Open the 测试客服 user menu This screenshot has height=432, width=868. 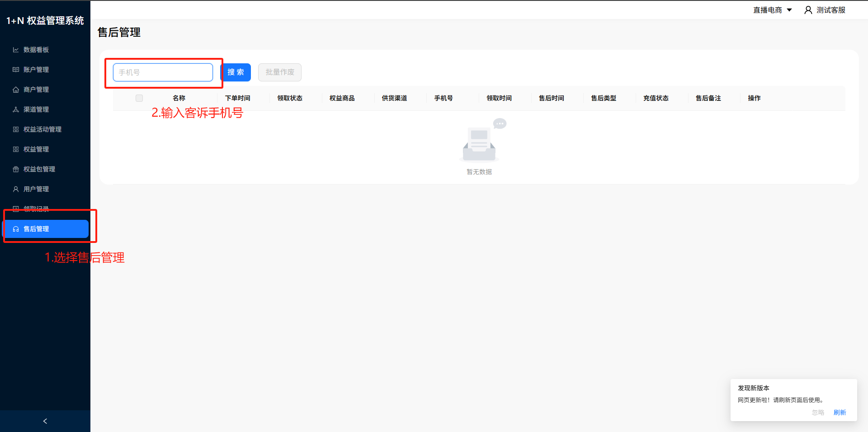830,10
